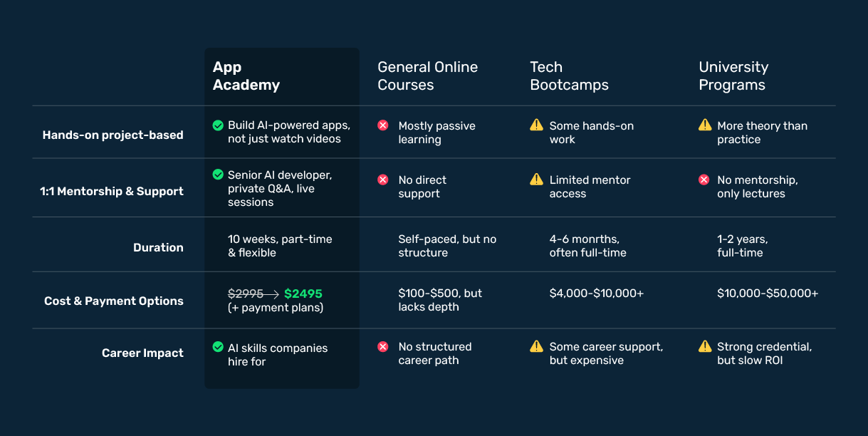Screen dimensions: 868x436
Task: Click warning icon next to Some career support
Action: (536, 346)
